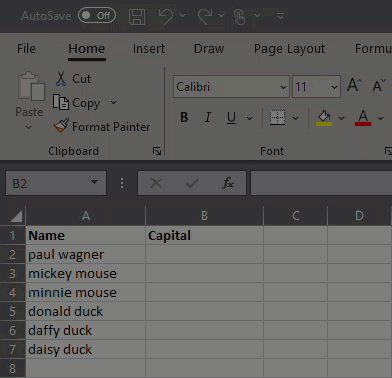Image resolution: width=392 pixels, height=378 pixels.
Task: Apply the yellow Fill Color
Action: pos(324,118)
